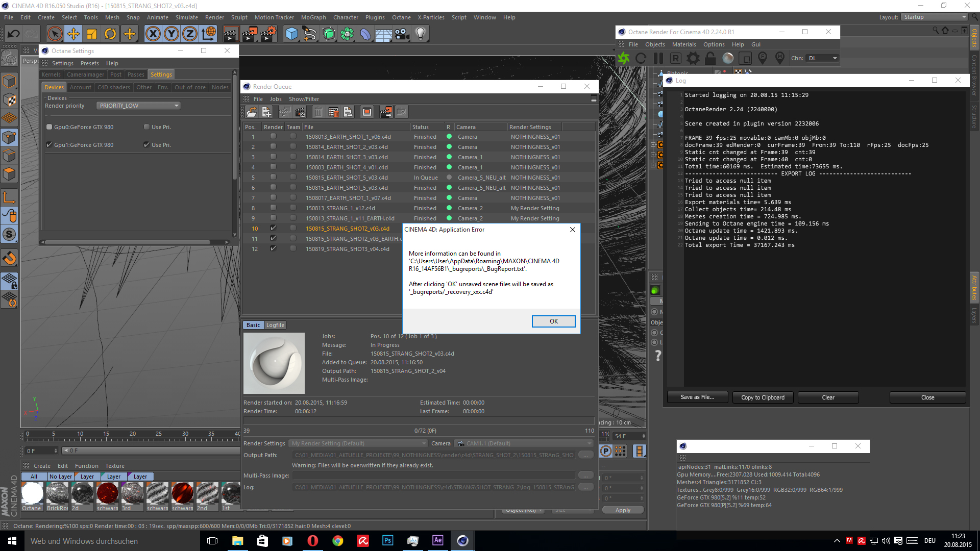Uncheck Gpu1 GeForce GTX 980 device
Image resolution: width=980 pixels, height=551 pixels.
50,145
